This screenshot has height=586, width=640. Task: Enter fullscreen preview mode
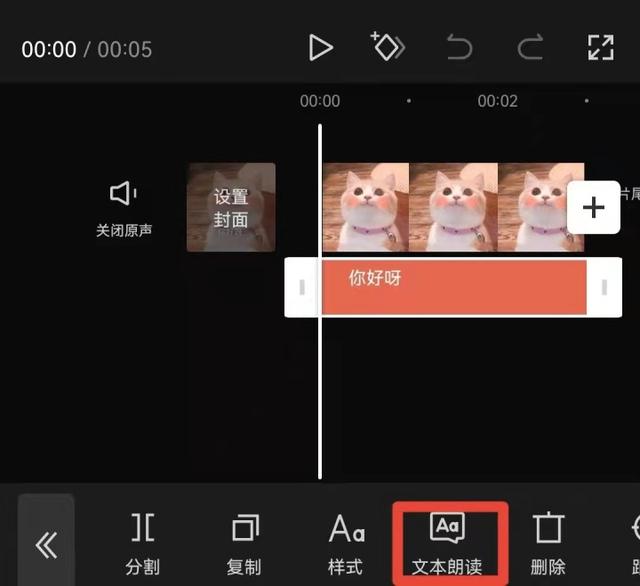(600, 48)
